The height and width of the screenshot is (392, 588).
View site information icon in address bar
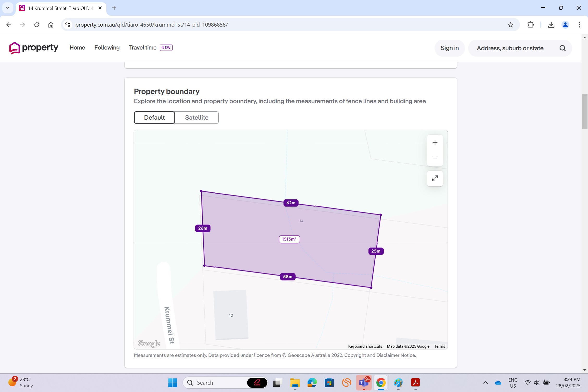[68, 25]
